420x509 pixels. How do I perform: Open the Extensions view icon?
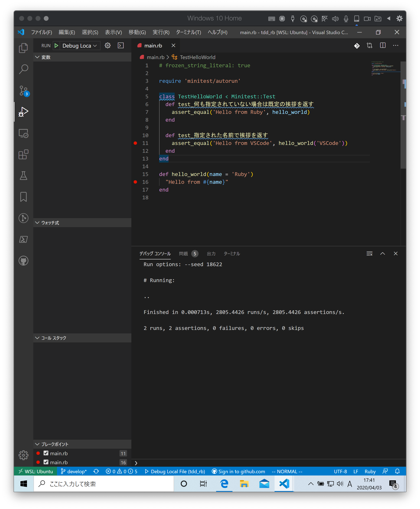[23, 154]
